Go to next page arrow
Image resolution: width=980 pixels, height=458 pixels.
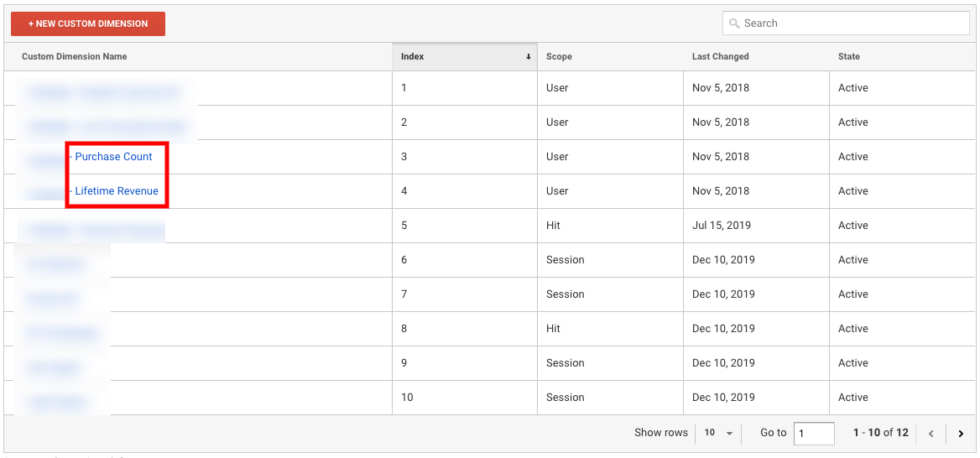pyautogui.click(x=961, y=433)
